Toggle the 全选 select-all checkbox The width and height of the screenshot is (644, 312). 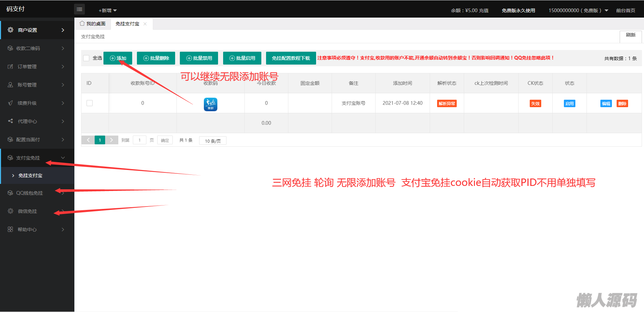(86, 58)
